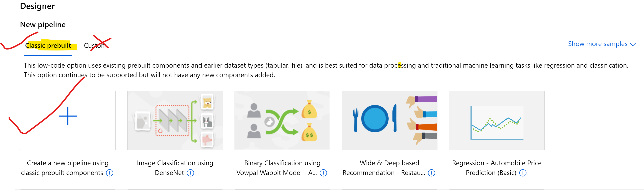The width and height of the screenshot is (644, 192).
Task: Click 'Regression - Automobile Price Prediction' caption
Action: tap(497, 168)
